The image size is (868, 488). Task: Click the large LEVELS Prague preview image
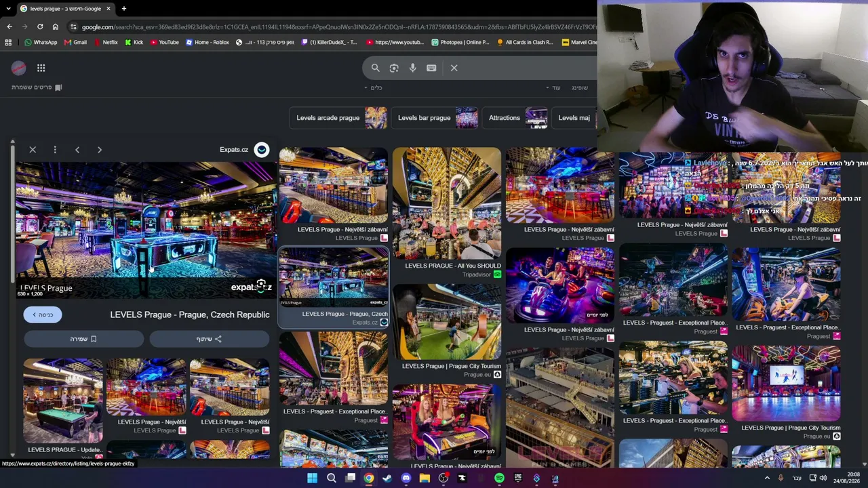144,229
